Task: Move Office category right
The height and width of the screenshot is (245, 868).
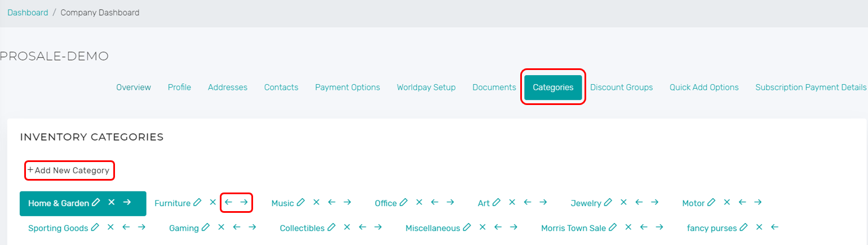Action: pyautogui.click(x=450, y=202)
